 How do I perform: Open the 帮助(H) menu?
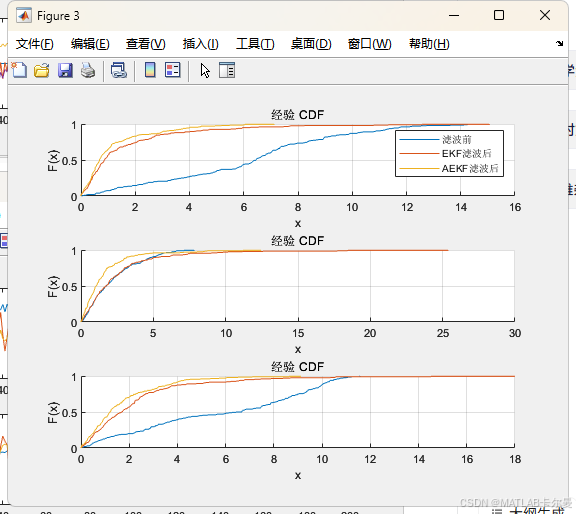[429, 44]
